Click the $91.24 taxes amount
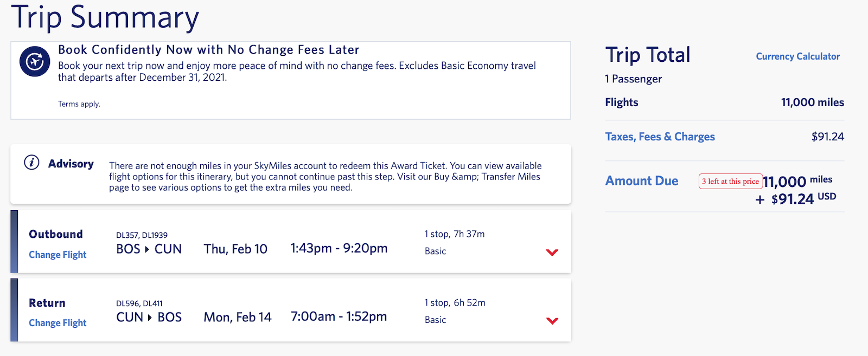The width and height of the screenshot is (868, 356). pyautogui.click(x=827, y=137)
